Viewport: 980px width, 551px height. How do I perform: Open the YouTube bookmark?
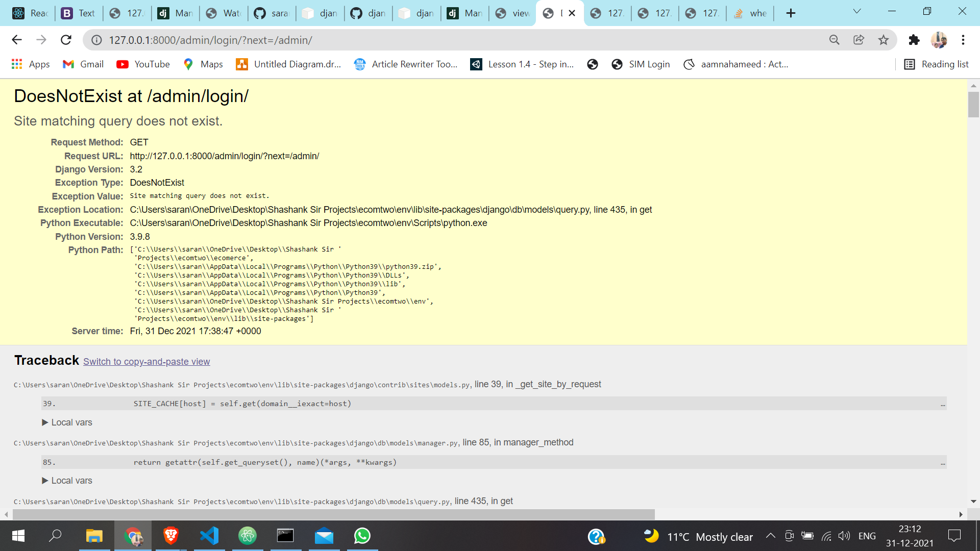pyautogui.click(x=143, y=64)
